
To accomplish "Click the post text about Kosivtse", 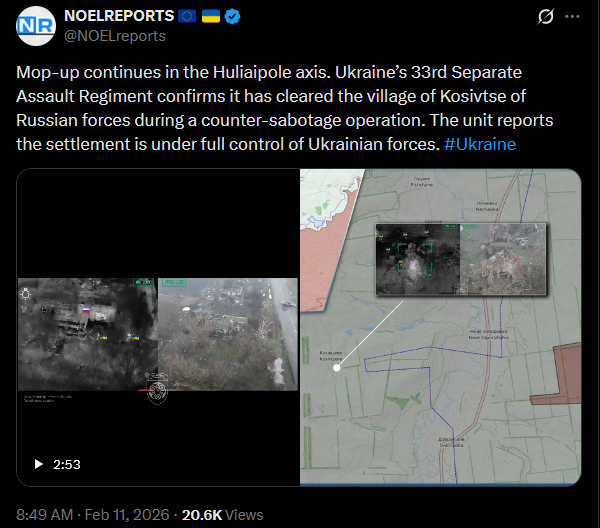I will 285,108.
